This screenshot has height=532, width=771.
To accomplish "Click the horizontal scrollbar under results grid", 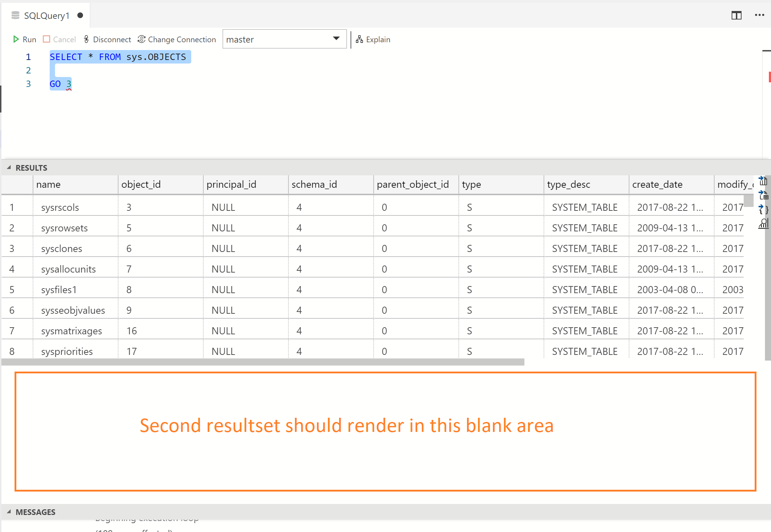I will pos(263,362).
